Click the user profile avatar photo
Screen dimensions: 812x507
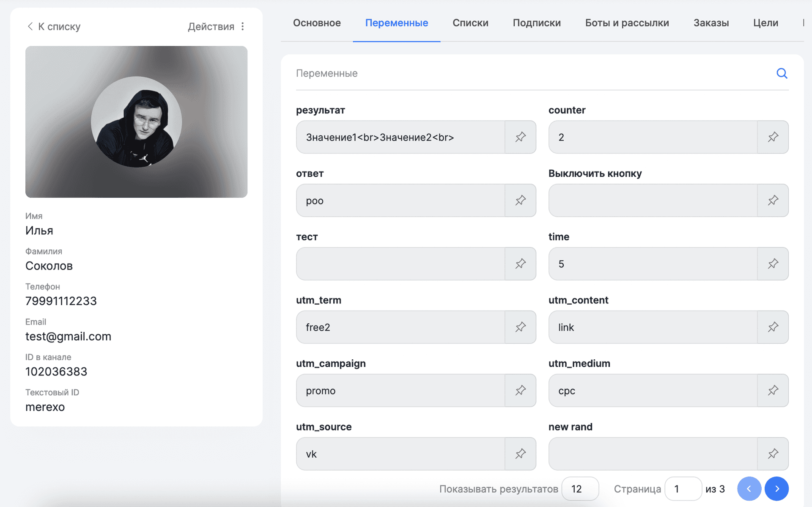136,122
